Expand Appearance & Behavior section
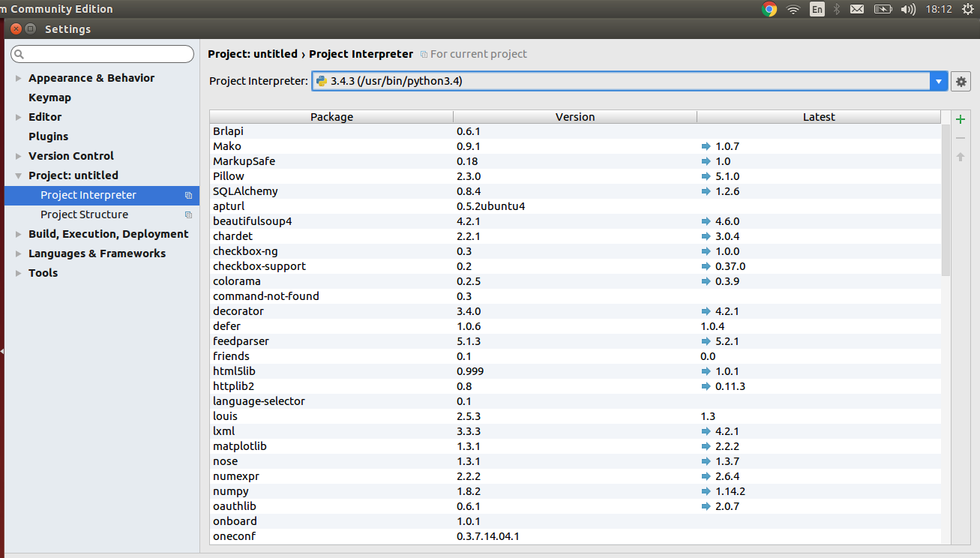 click(x=19, y=78)
